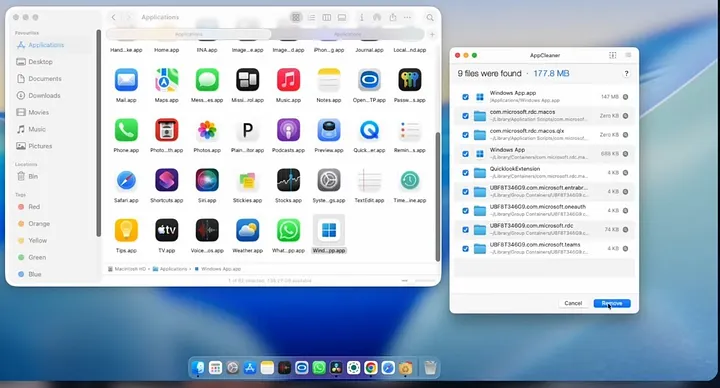The width and height of the screenshot is (720, 388).
Task: Uncheck Windows App container checkbox
Action: coord(465,154)
